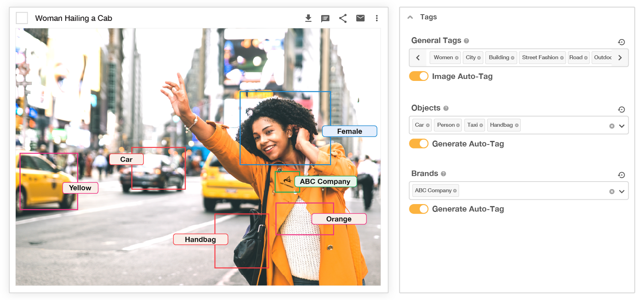Open the comments icon in image header
Image resolution: width=644 pixels, height=300 pixels.
click(325, 19)
